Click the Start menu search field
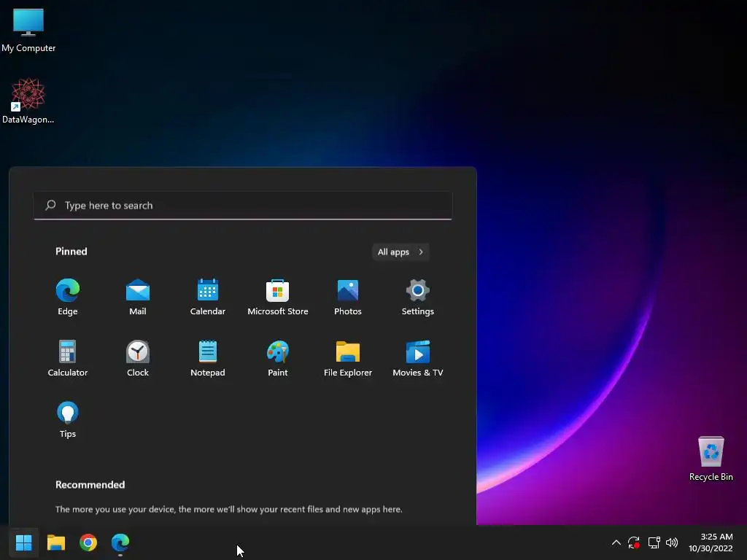 tap(242, 205)
